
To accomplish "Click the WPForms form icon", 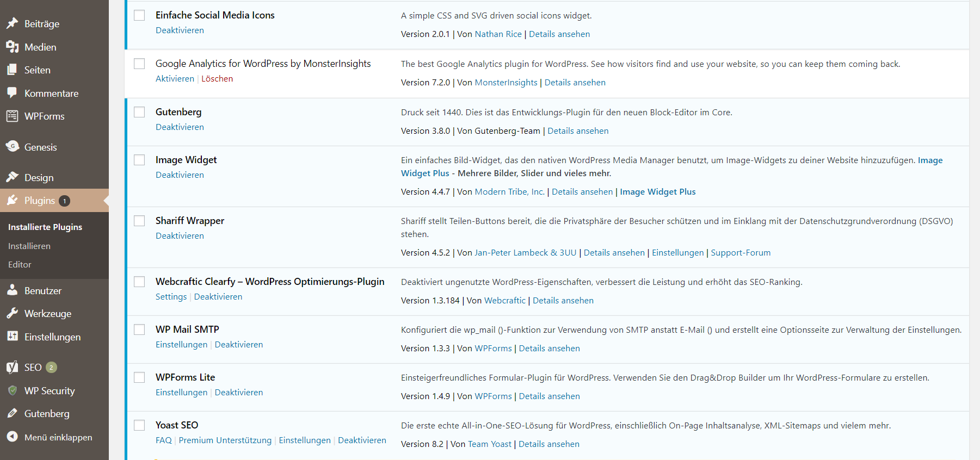I will click(13, 116).
